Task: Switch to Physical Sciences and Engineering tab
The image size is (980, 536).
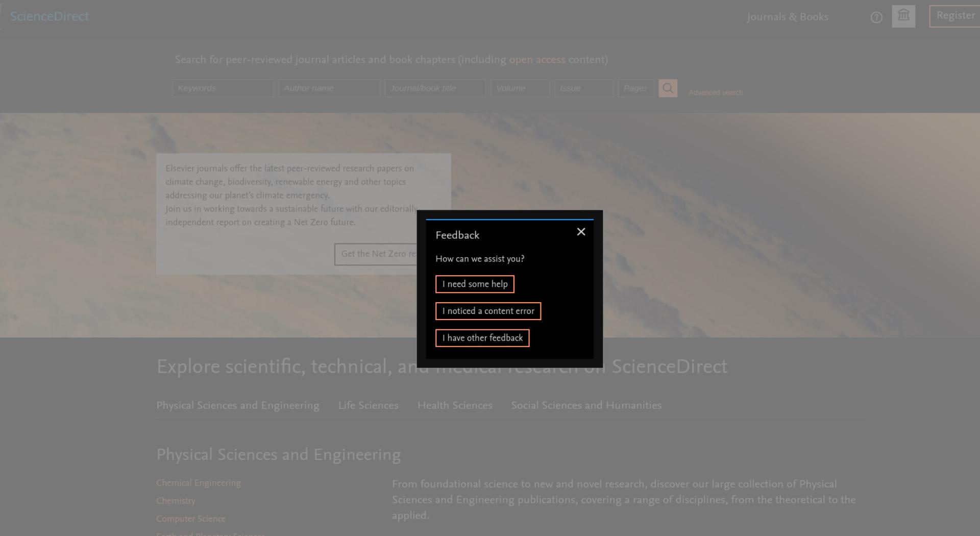Action: coord(238,406)
